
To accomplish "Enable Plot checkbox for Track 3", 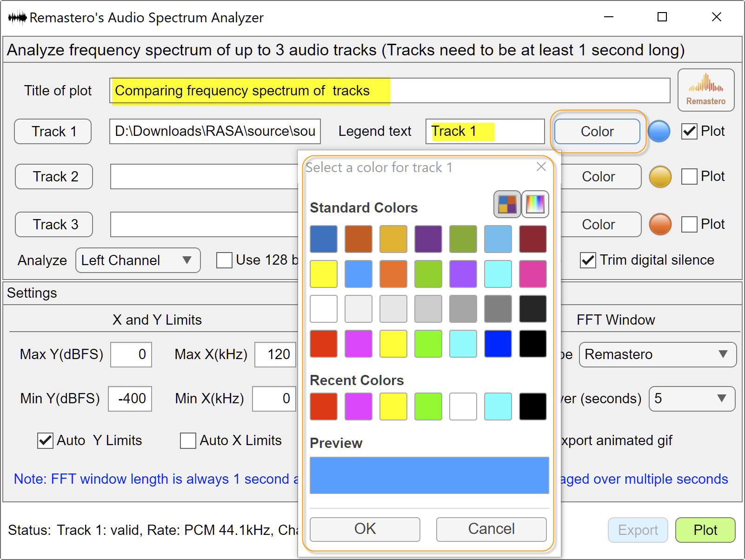I will click(x=689, y=224).
